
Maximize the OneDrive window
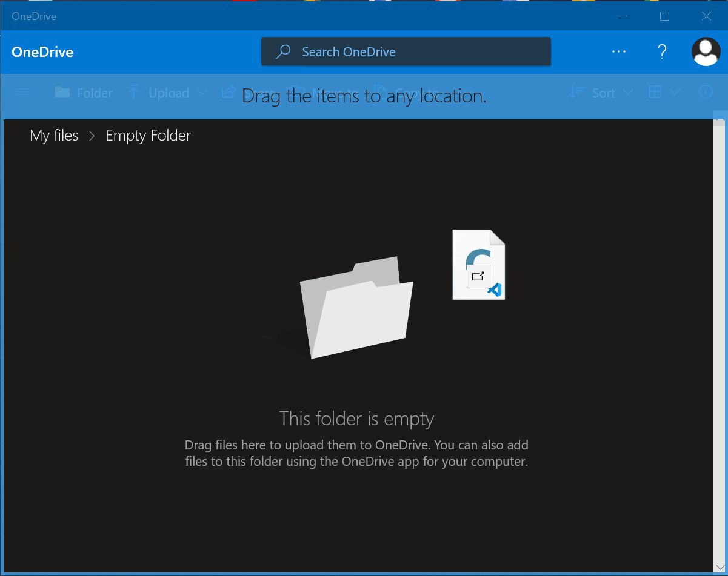pyautogui.click(x=664, y=16)
